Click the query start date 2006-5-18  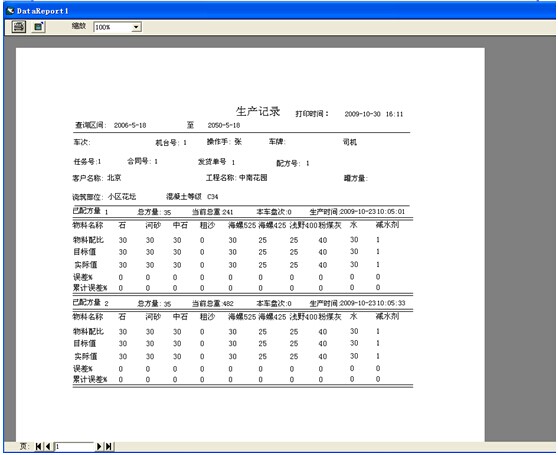(x=130, y=125)
